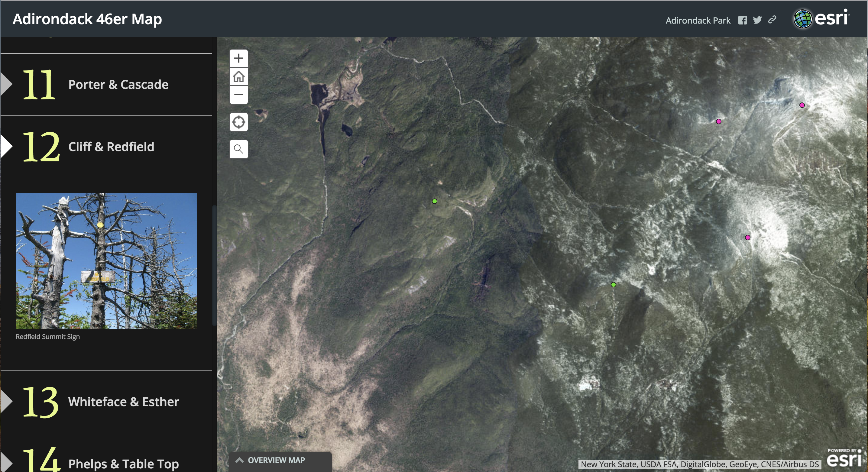Share the map on Twitter
The image size is (868, 472).
pyautogui.click(x=757, y=20)
